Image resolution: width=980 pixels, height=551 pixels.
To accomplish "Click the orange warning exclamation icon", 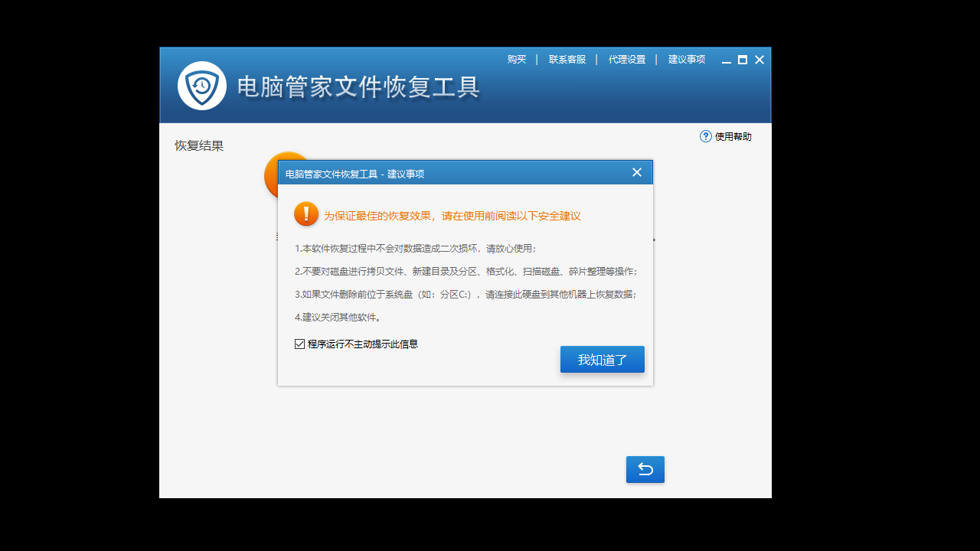I will [x=305, y=214].
